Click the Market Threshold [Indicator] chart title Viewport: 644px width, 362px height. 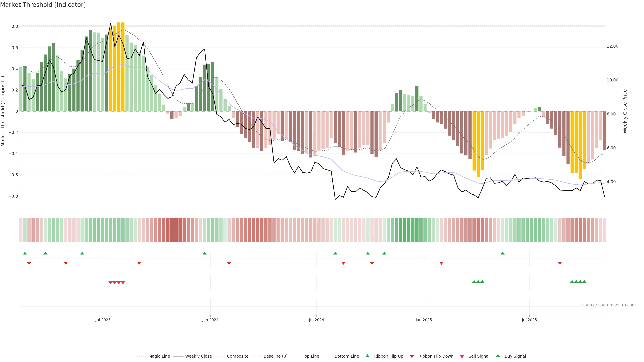[x=43, y=5]
